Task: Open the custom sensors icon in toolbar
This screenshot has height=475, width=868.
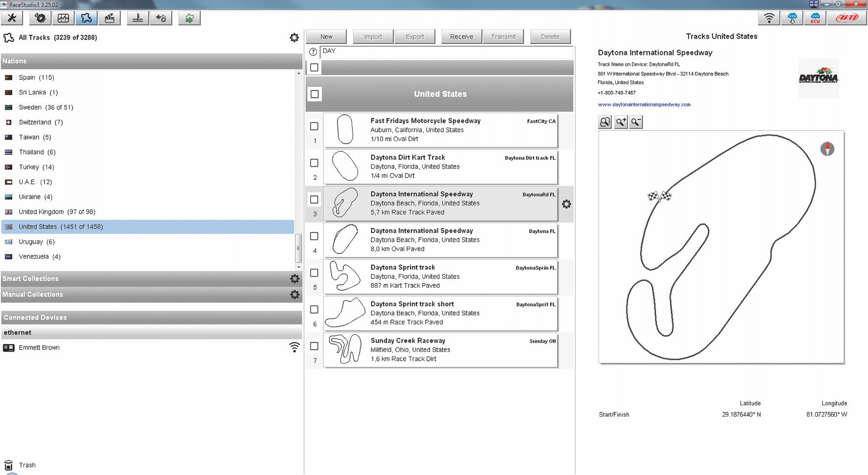Action: click(x=138, y=18)
